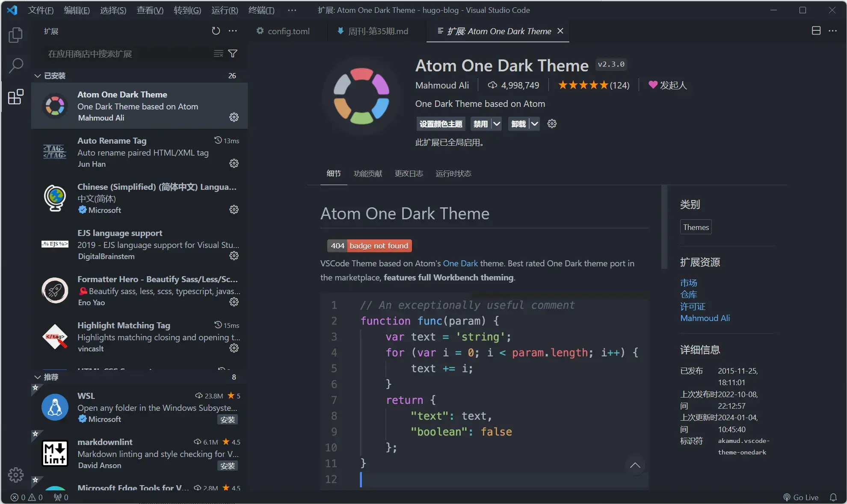Image resolution: width=847 pixels, height=504 pixels.
Task: Open the 市场 marketplace link
Action: coord(689,283)
